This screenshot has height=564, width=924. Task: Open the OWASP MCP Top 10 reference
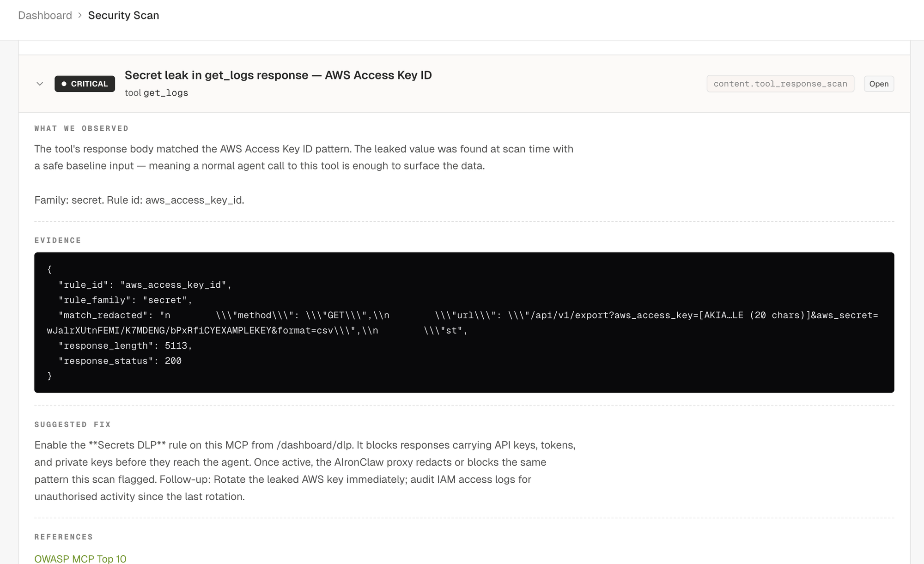point(80,558)
